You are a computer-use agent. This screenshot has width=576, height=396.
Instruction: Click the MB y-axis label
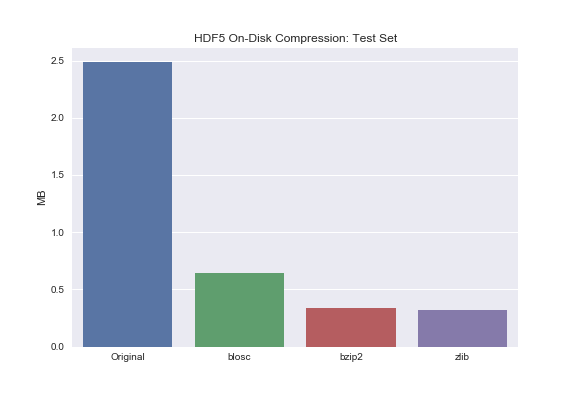click(41, 198)
